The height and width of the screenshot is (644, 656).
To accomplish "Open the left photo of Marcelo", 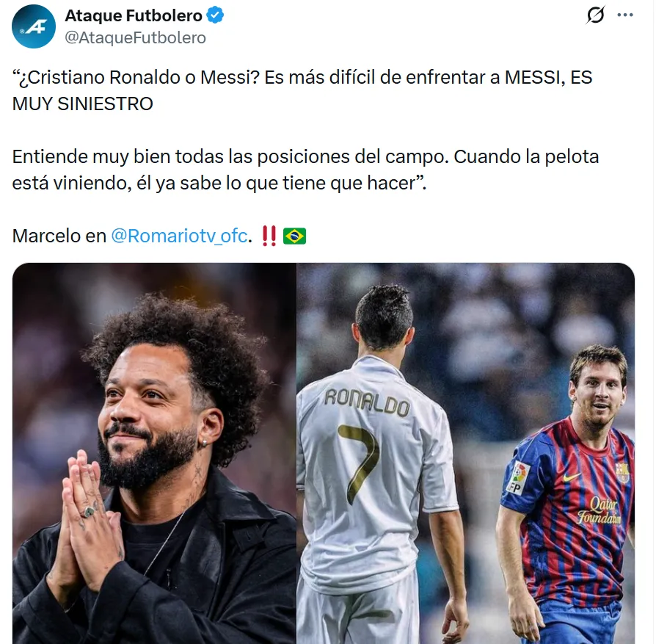I will (x=154, y=453).
